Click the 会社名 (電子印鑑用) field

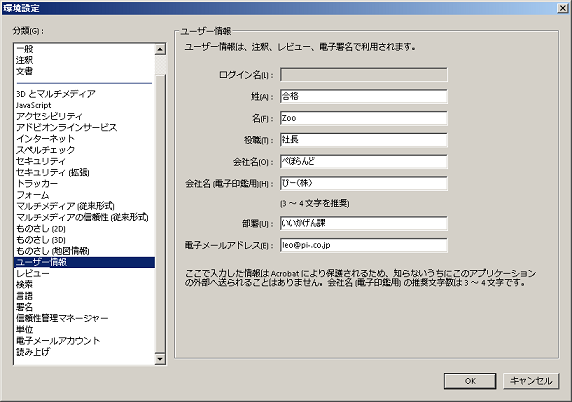click(x=364, y=183)
